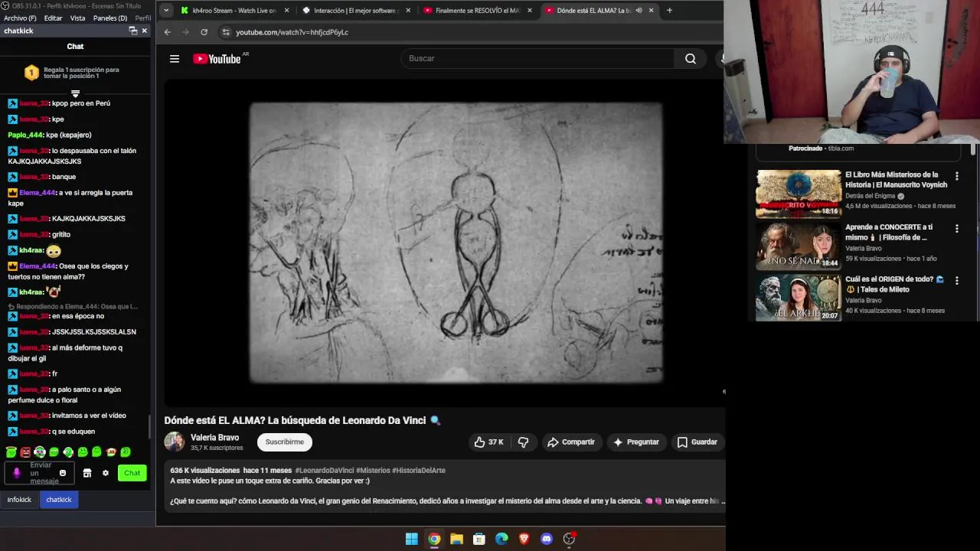This screenshot has height=551, width=980.
Task: Select the chatkick dock tab
Action: [x=59, y=500]
